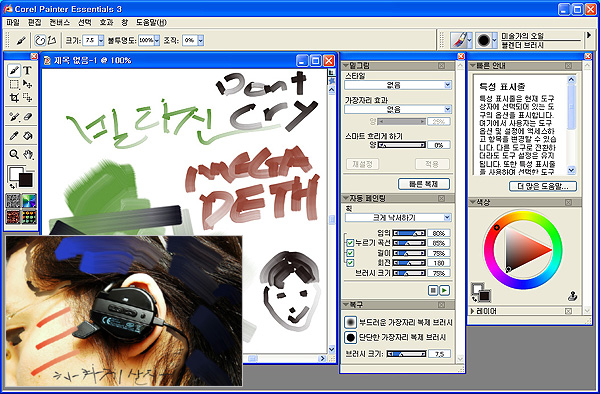Open the 캔버스 menu
The height and width of the screenshot is (394, 600).
pos(60,22)
